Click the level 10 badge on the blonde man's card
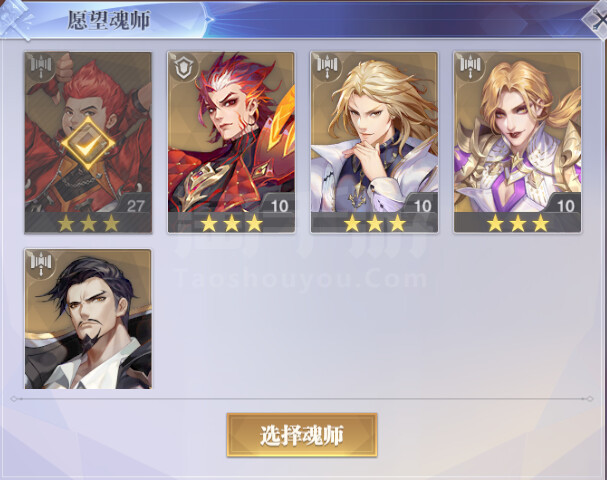 pyautogui.click(x=421, y=205)
